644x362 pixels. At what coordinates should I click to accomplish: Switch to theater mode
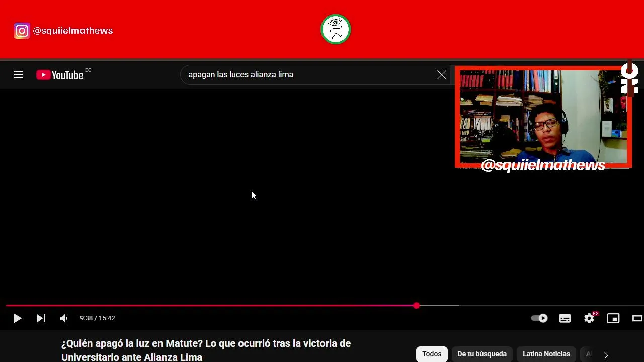click(x=637, y=318)
